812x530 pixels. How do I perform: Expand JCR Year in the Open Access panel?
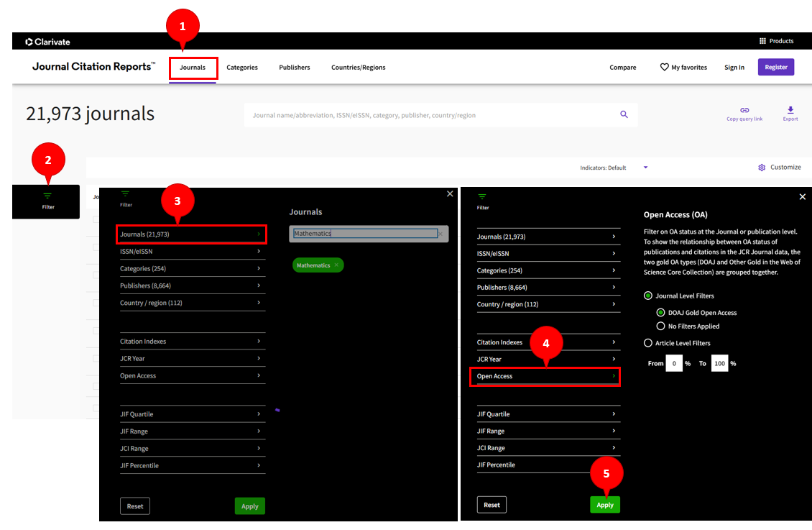point(548,359)
